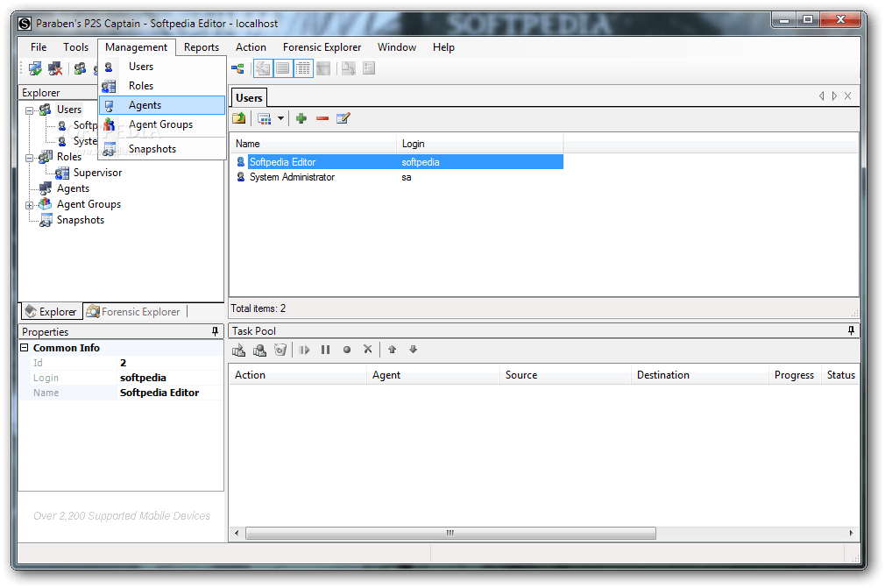The width and height of the screenshot is (885, 588).
Task: Click the Task Pool horizontal scrollbar thumb
Action: [x=450, y=533]
